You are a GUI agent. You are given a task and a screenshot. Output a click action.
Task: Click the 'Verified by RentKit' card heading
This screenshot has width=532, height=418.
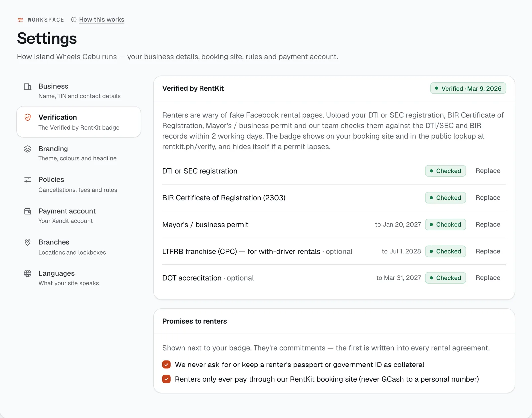tap(193, 88)
